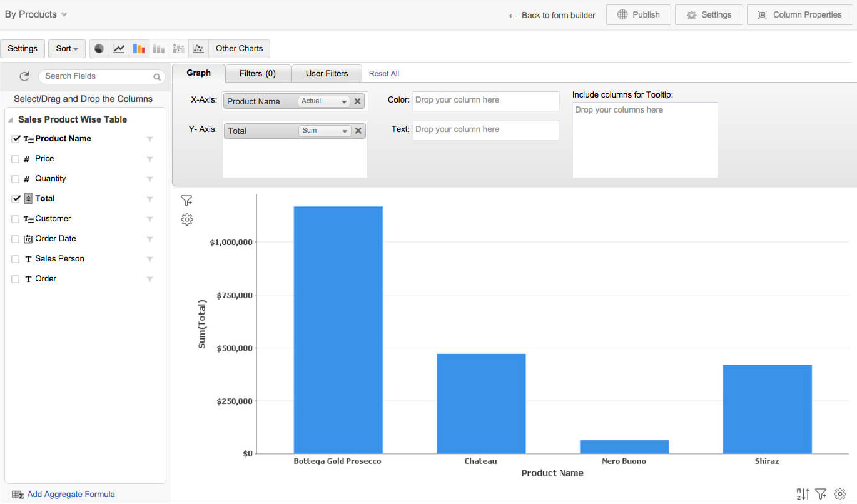Click the filter icon for Price field
Screen dimensions: 857x504
point(150,159)
